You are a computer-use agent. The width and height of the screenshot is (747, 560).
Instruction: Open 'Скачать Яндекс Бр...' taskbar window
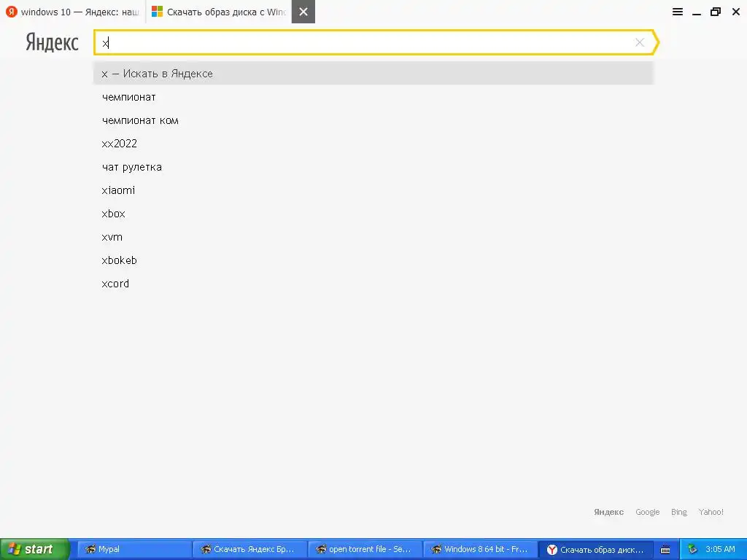249,549
